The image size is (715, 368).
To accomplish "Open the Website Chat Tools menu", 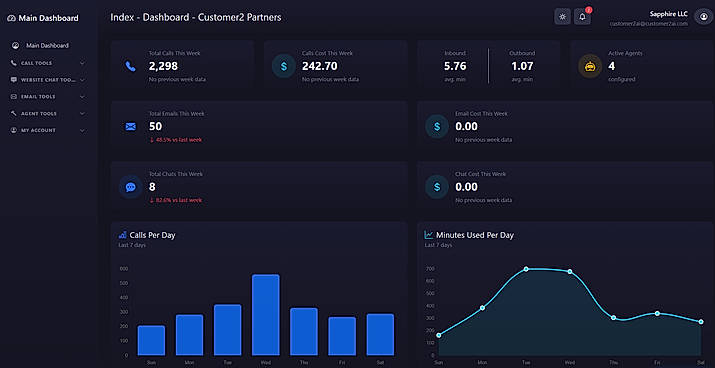I will coord(47,80).
